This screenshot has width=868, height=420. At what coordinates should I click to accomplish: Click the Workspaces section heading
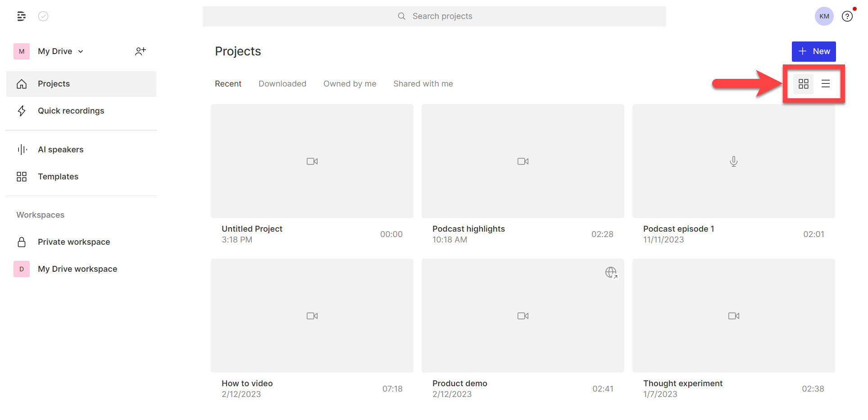click(41, 215)
